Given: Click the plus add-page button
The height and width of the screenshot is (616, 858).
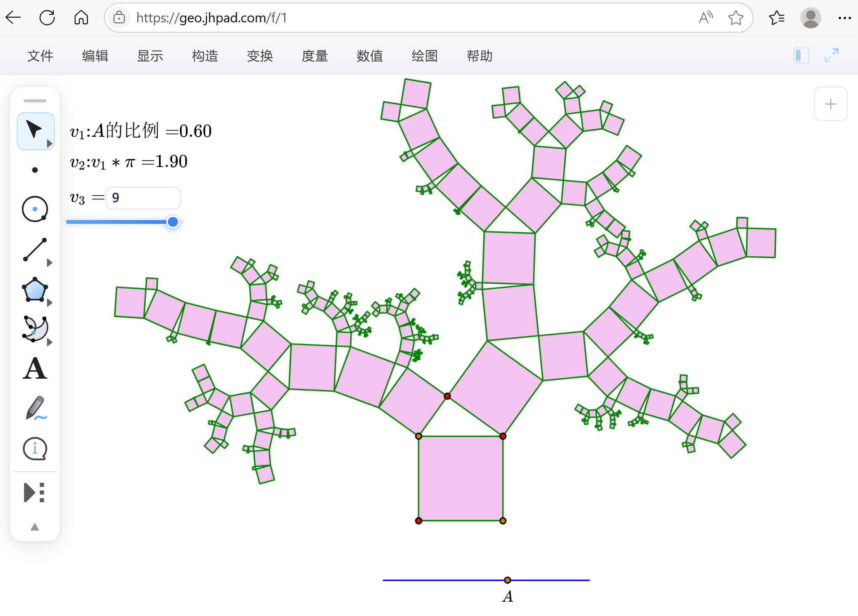Looking at the screenshot, I should pos(831,104).
